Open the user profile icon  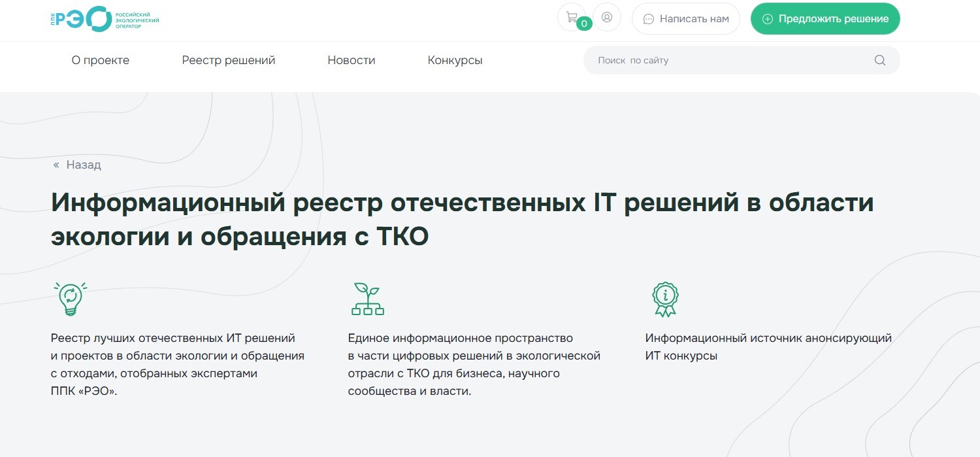pyautogui.click(x=607, y=18)
